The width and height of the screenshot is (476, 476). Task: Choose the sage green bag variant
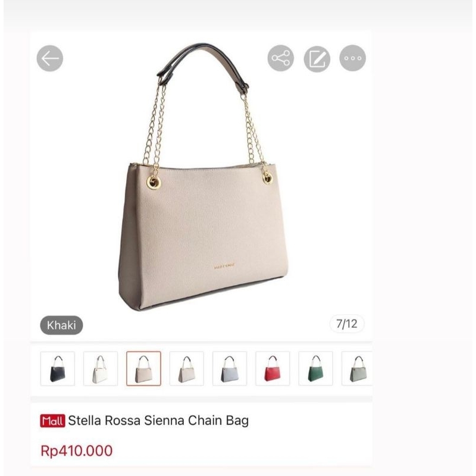click(x=358, y=368)
